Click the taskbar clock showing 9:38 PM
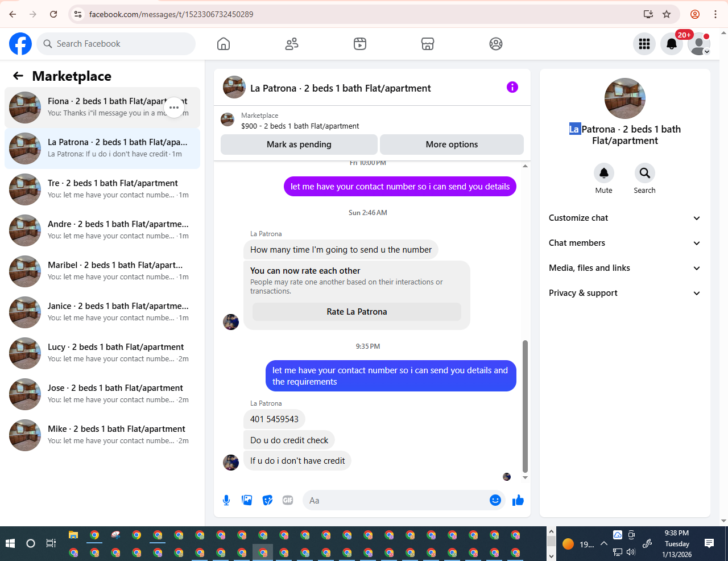Image resolution: width=728 pixels, height=561 pixels. (677, 543)
